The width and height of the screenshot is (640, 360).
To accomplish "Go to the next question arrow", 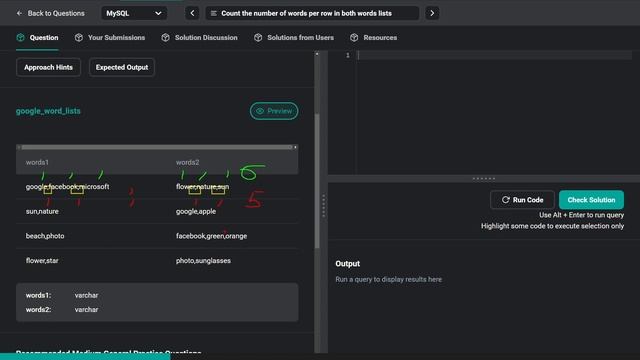I will pos(432,13).
